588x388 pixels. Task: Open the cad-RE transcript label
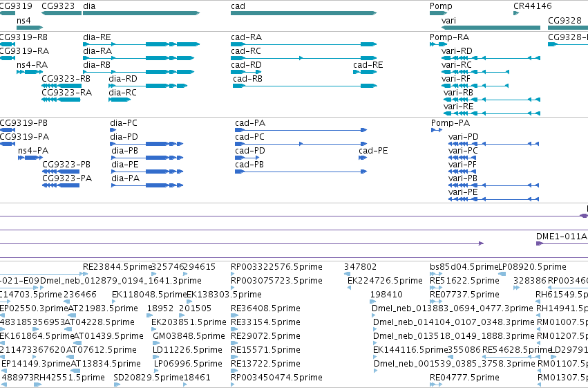(368, 65)
